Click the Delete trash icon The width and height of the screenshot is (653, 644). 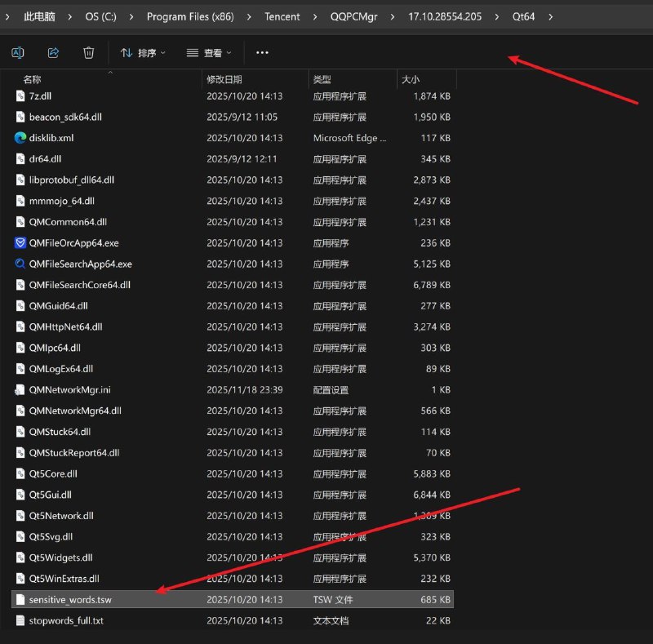tap(89, 53)
